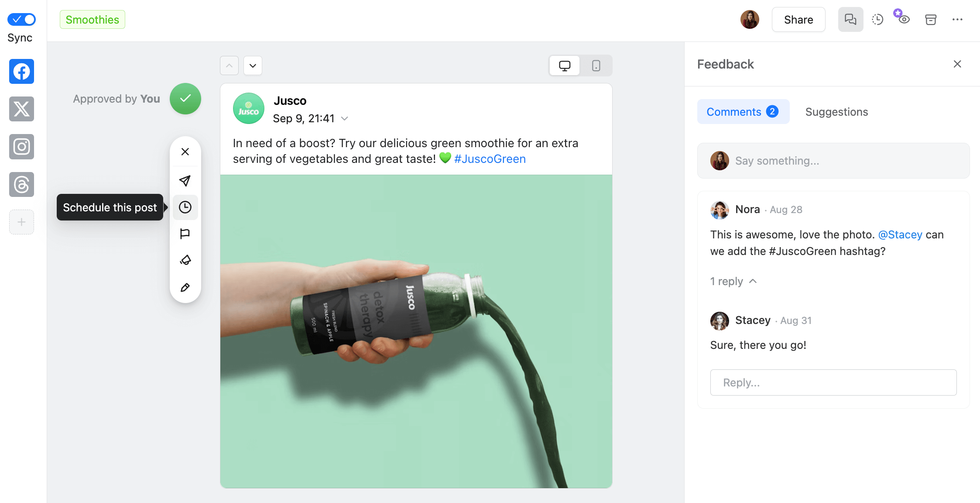Click the Say something input field
980x503 pixels.
pyautogui.click(x=833, y=161)
